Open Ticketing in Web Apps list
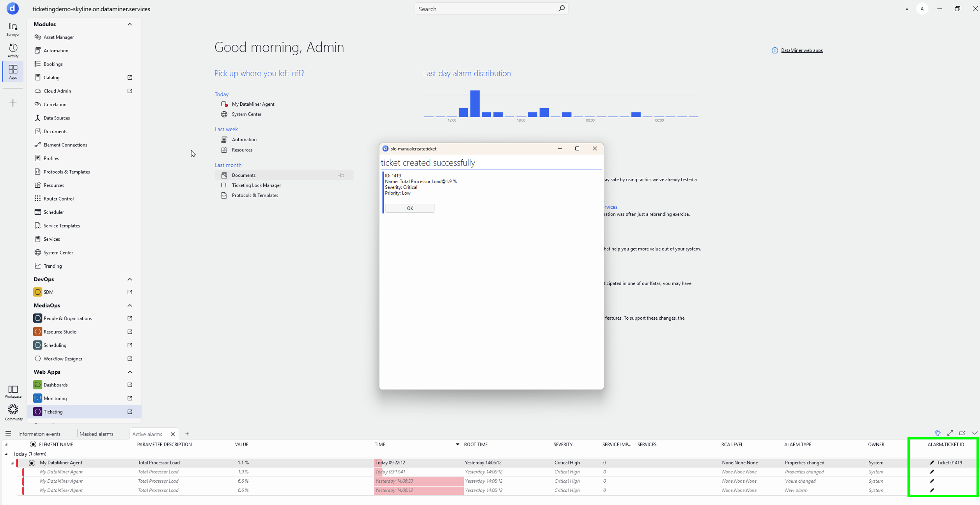980x505 pixels. [53, 412]
